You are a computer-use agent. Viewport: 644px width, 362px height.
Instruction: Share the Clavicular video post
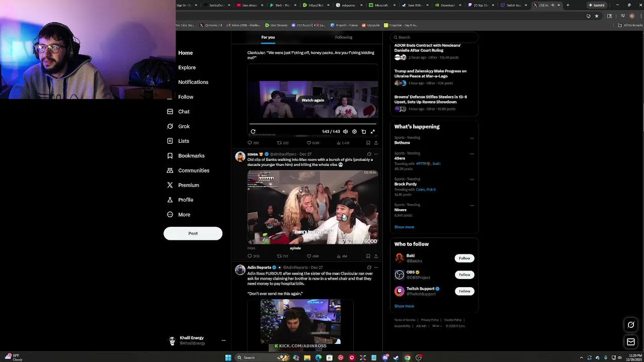click(376, 143)
